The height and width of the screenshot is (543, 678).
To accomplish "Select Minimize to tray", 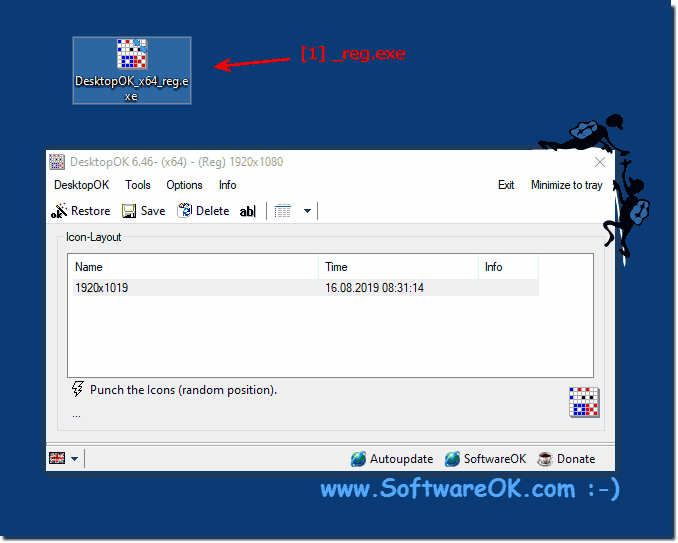I will (x=566, y=185).
